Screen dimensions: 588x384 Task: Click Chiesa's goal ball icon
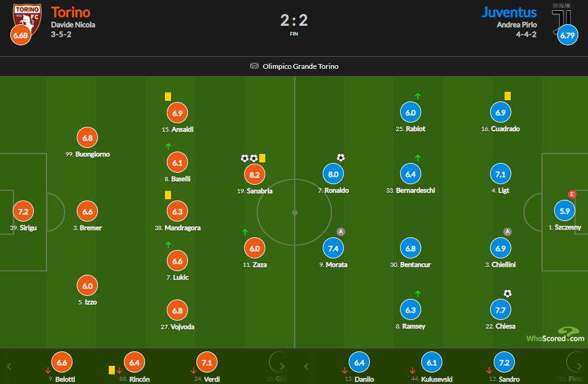pyautogui.click(x=508, y=293)
